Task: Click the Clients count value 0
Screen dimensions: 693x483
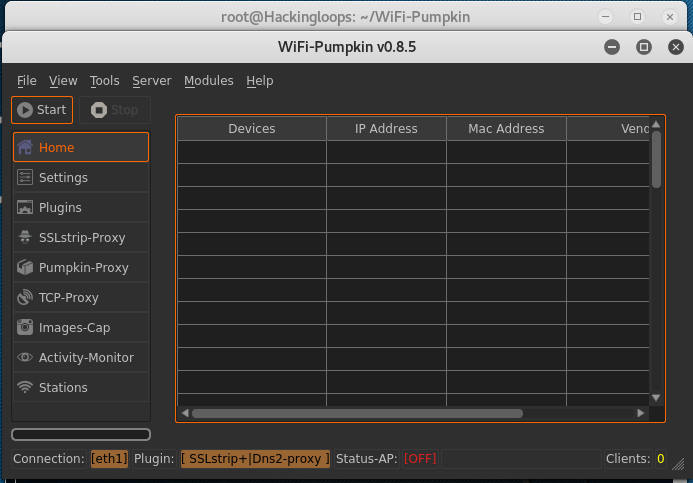Action: (x=660, y=459)
